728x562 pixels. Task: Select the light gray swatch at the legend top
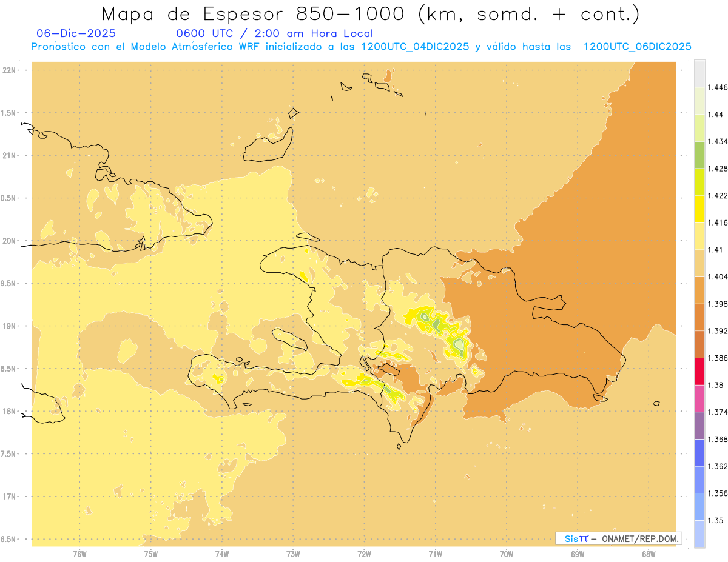point(699,73)
